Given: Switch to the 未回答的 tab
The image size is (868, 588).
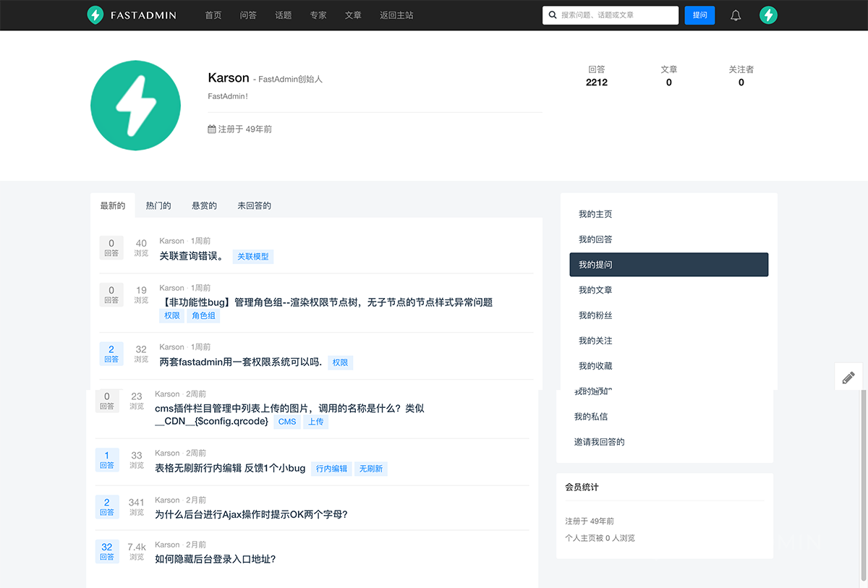Looking at the screenshot, I should (254, 206).
